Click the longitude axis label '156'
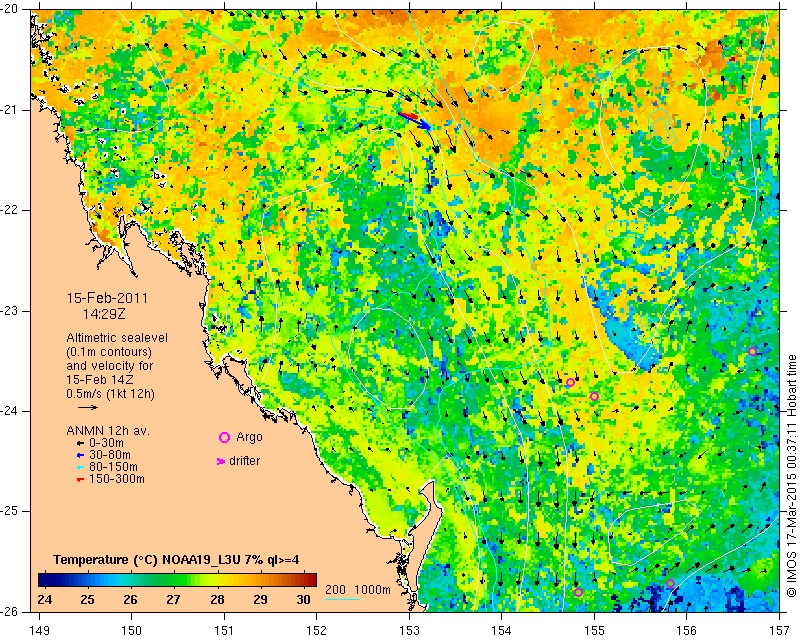The width and height of the screenshot is (800, 640). click(687, 631)
